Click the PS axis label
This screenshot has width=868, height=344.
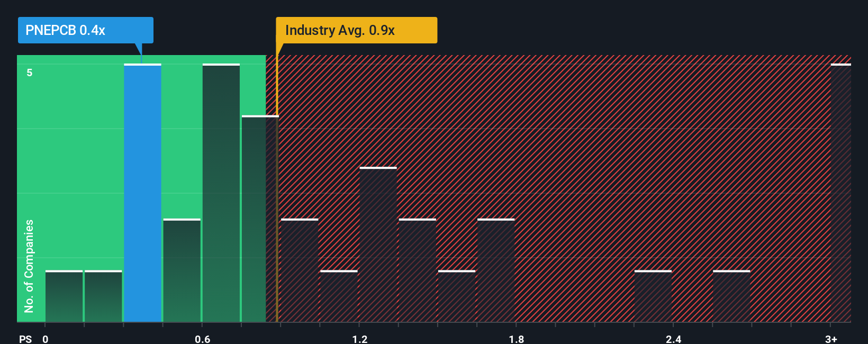25,339
